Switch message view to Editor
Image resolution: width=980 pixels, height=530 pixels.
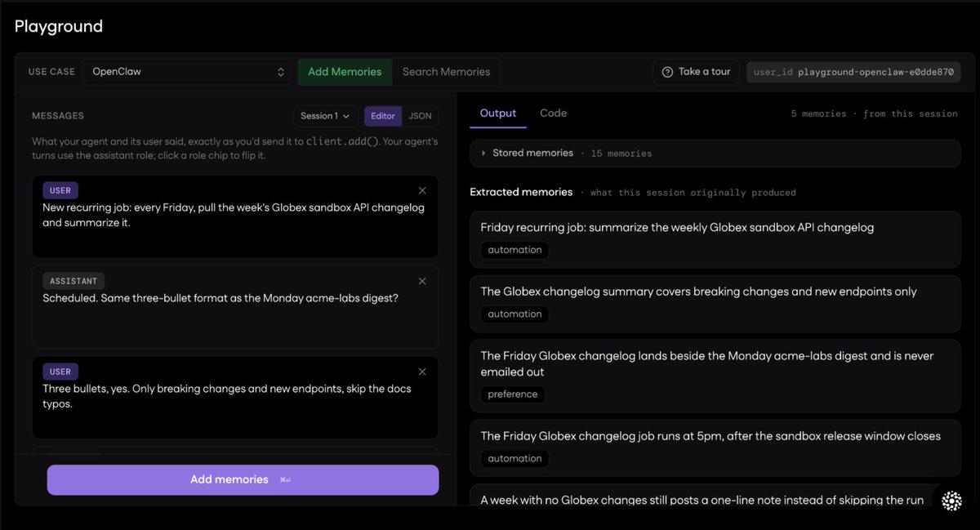(x=383, y=116)
